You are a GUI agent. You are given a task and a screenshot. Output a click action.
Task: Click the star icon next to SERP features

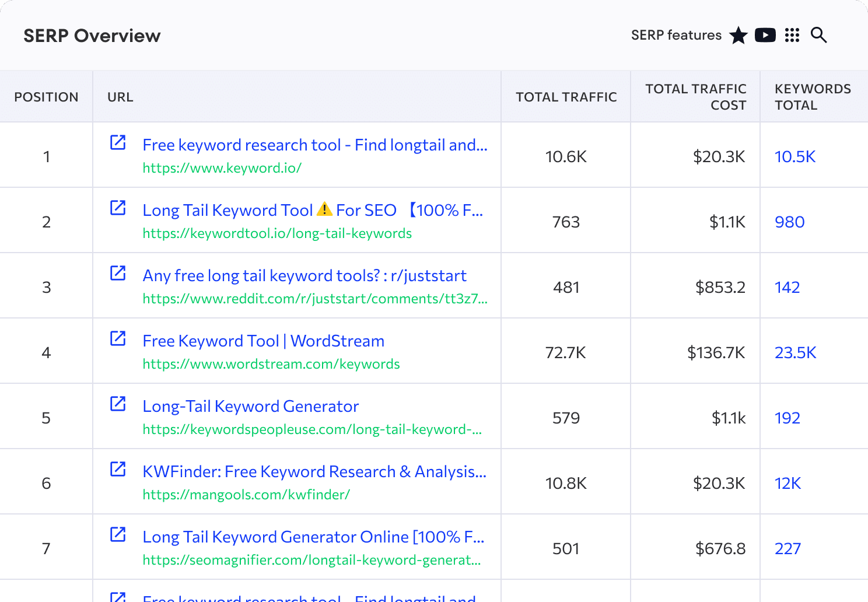pos(738,35)
